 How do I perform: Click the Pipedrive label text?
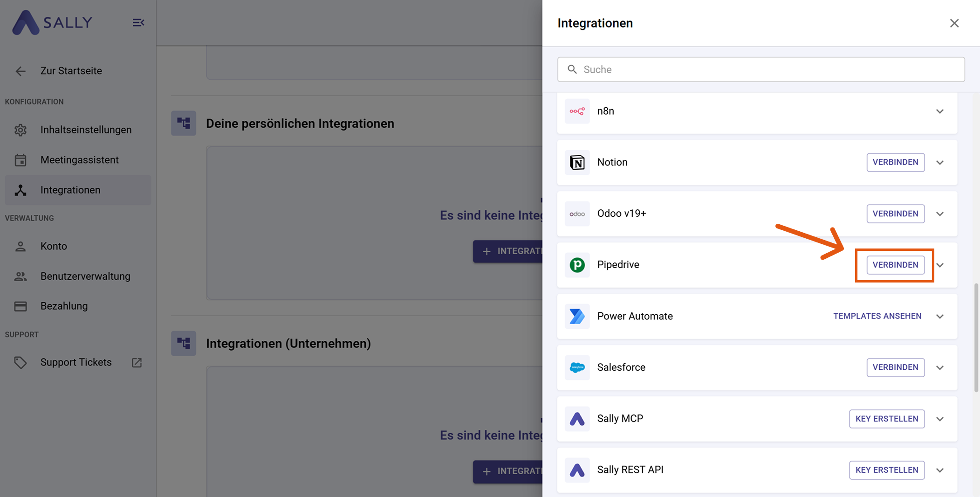[618, 265]
